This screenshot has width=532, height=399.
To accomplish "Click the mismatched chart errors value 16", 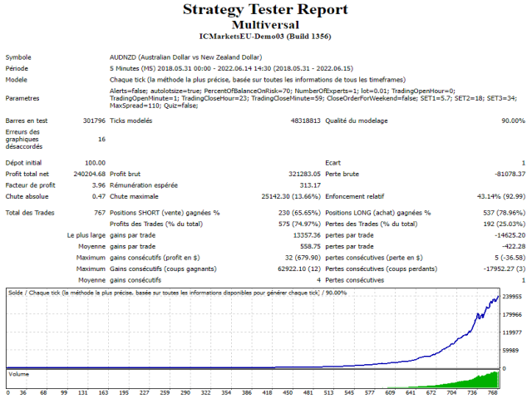I will pos(101,140).
